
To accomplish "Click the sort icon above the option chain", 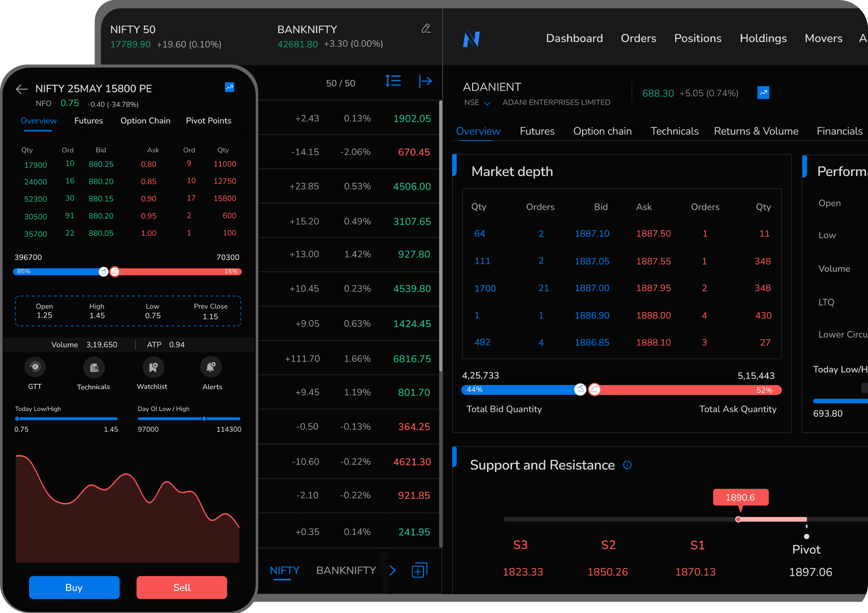I will [393, 81].
